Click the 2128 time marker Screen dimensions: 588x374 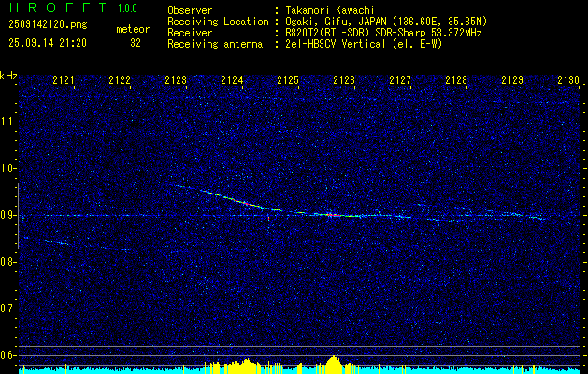(x=456, y=79)
